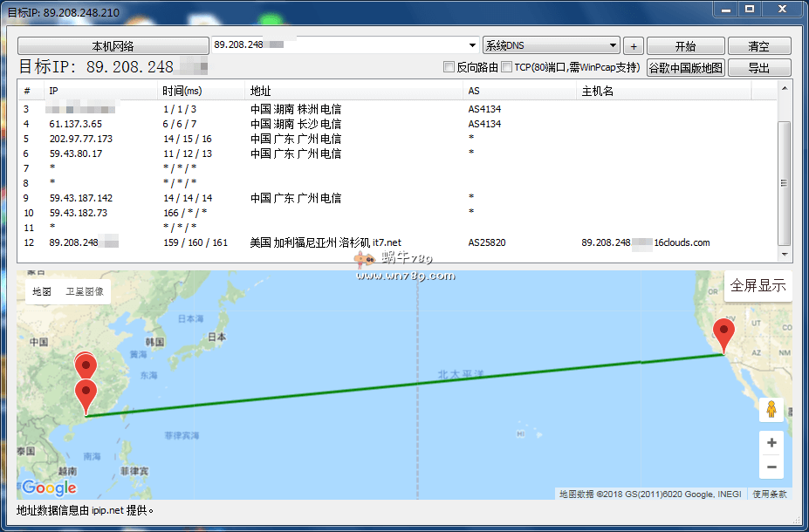The image size is (809, 532).
Task: Click the Google logo on the map
Action: click(x=49, y=488)
